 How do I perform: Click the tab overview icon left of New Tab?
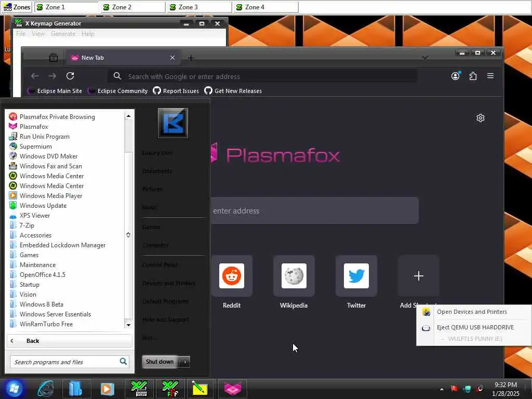54,58
